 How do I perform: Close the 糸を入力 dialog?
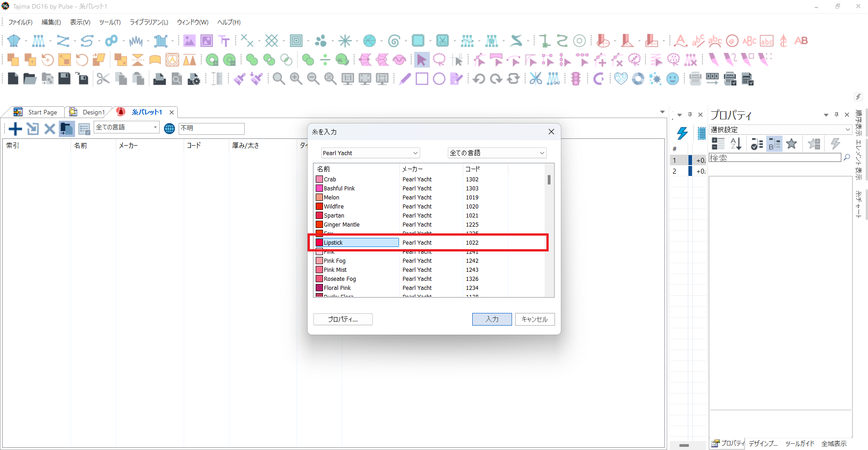coord(551,132)
